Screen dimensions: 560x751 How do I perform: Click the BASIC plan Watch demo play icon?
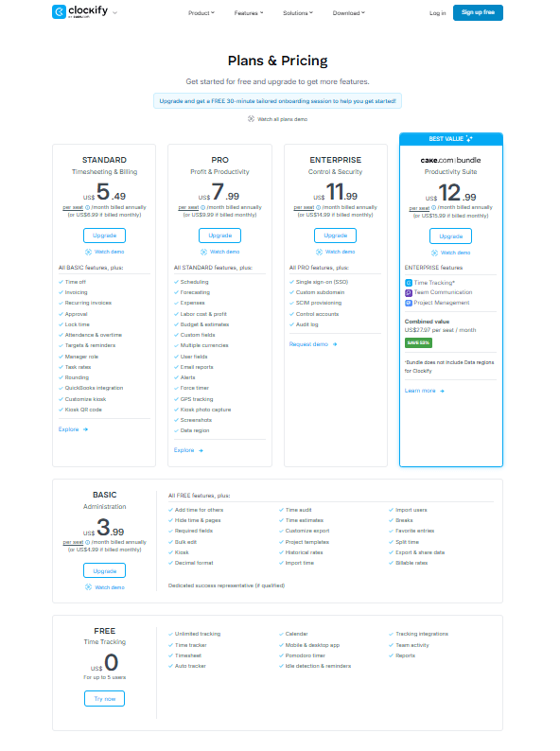click(x=88, y=587)
